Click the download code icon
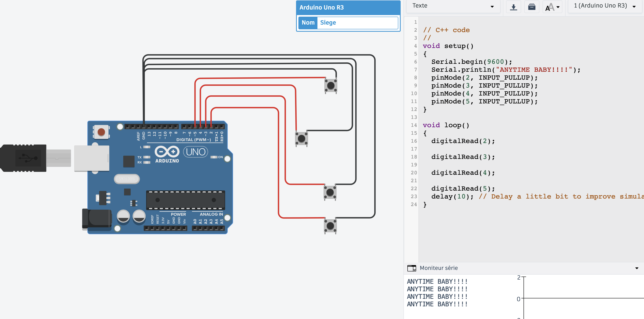Image resolution: width=644 pixels, height=319 pixels. tap(513, 7)
